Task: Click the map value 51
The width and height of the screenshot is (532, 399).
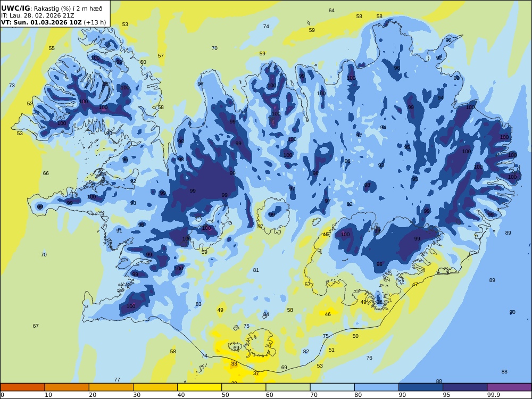Action: pos(331,350)
